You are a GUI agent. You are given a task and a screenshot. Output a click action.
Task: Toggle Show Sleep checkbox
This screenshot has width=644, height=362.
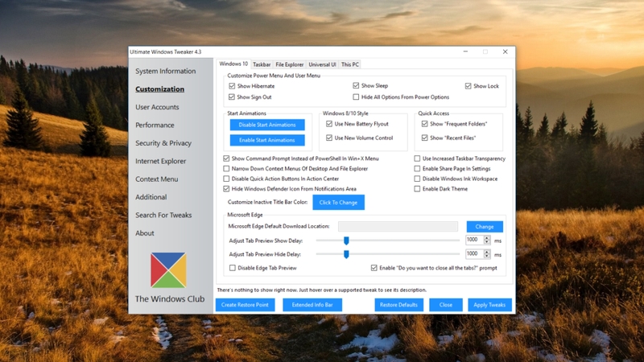[x=356, y=85]
